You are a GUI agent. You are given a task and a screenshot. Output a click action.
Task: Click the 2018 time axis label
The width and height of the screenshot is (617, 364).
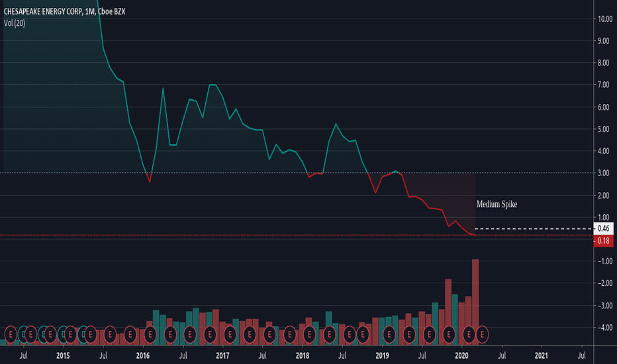(303, 356)
